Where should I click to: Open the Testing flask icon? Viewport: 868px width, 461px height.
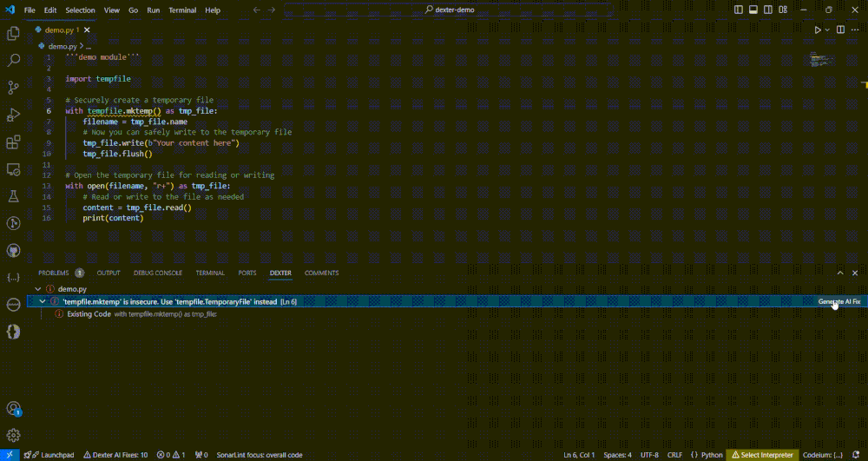[13, 196]
